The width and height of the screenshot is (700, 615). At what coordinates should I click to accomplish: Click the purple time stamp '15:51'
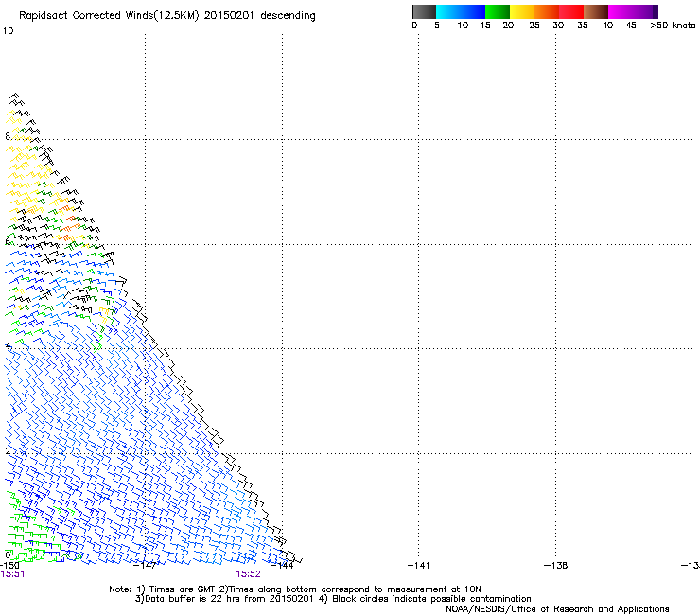pyautogui.click(x=13, y=574)
